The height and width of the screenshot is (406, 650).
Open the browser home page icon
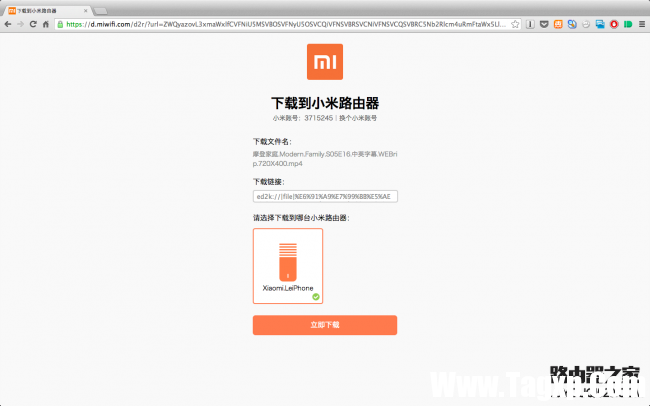pyautogui.click(x=46, y=24)
